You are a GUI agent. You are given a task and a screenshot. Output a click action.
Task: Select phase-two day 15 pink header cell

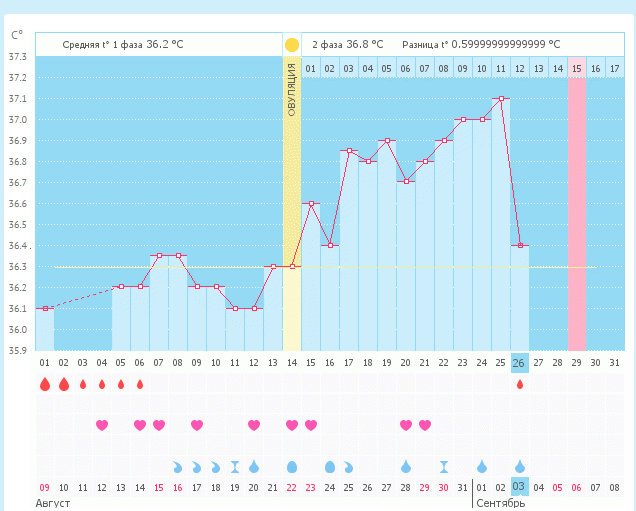point(577,68)
